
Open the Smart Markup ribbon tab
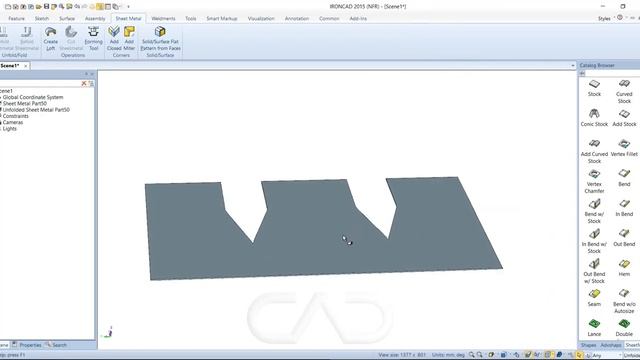(222, 18)
